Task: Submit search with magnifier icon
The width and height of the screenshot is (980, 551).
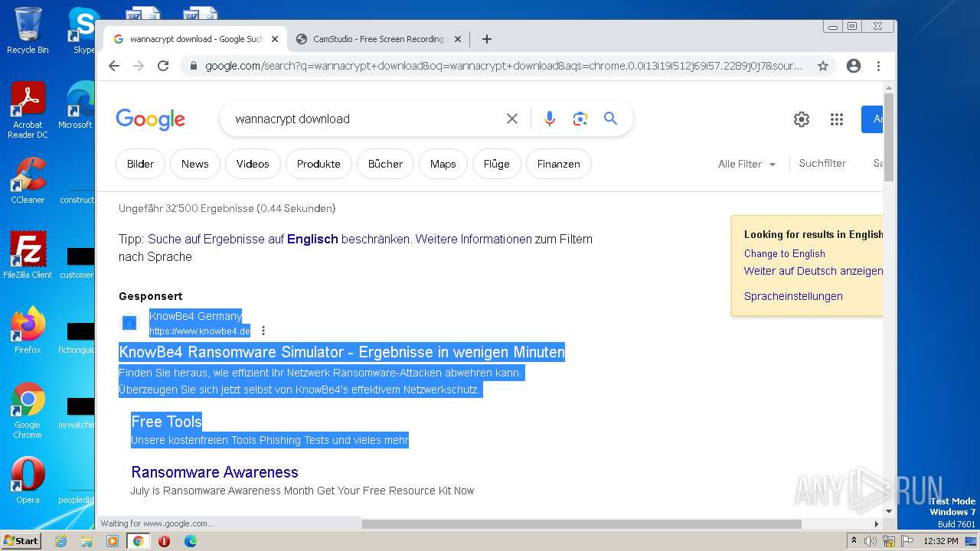Action: pyautogui.click(x=610, y=119)
